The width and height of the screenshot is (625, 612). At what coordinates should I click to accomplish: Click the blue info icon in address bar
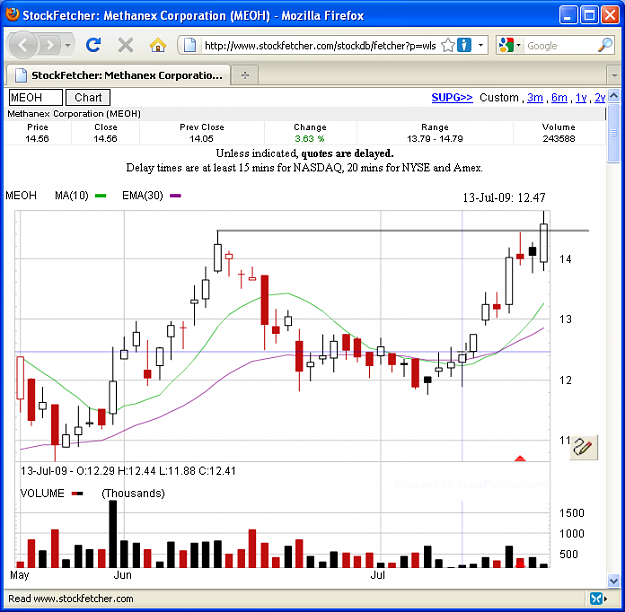(x=464, y=45)
